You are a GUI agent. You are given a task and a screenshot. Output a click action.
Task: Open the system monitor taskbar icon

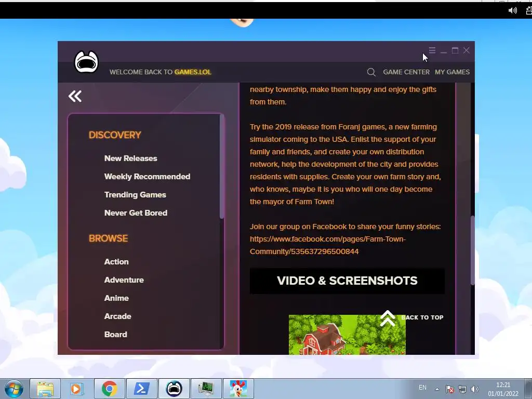pyautogui.click(x=206, y=389)
